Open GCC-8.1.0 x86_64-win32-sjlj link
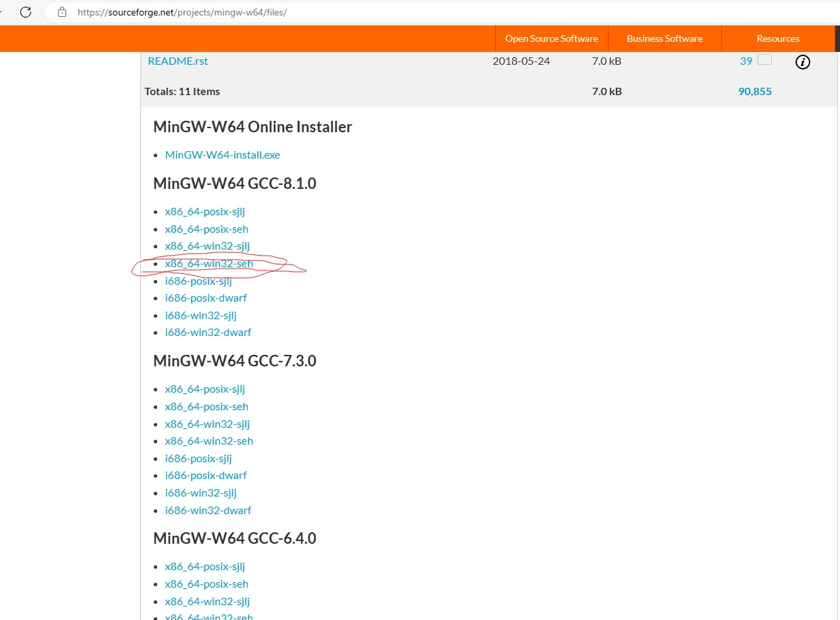840x620 pixels. [x=207, y=246]
